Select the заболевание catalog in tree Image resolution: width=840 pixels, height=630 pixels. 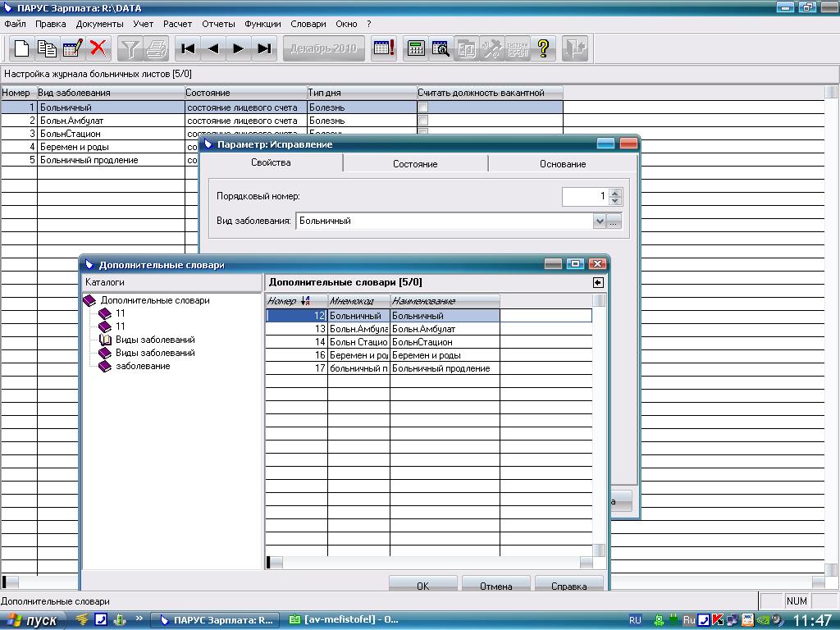[x=143, y=366]
